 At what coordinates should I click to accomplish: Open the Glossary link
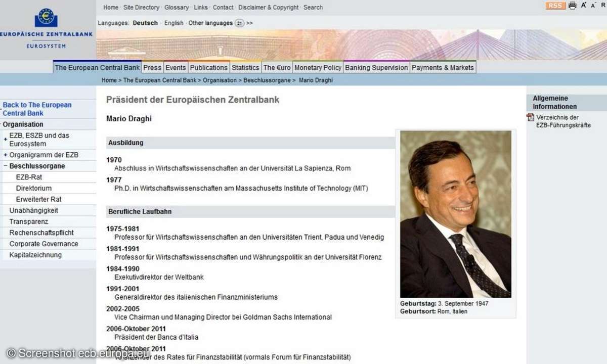tap(177, 8)
